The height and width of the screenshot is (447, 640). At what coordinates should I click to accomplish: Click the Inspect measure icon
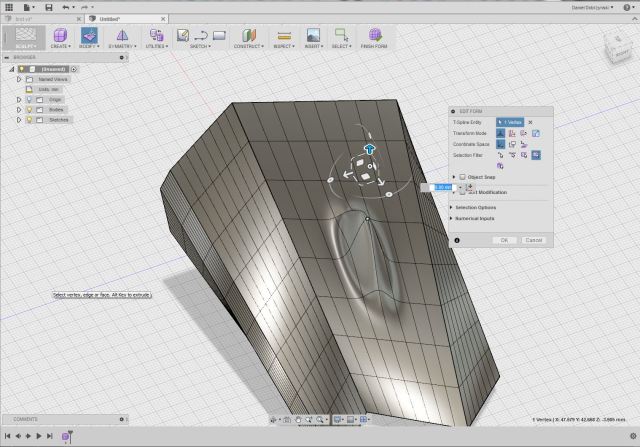point(284,36)
